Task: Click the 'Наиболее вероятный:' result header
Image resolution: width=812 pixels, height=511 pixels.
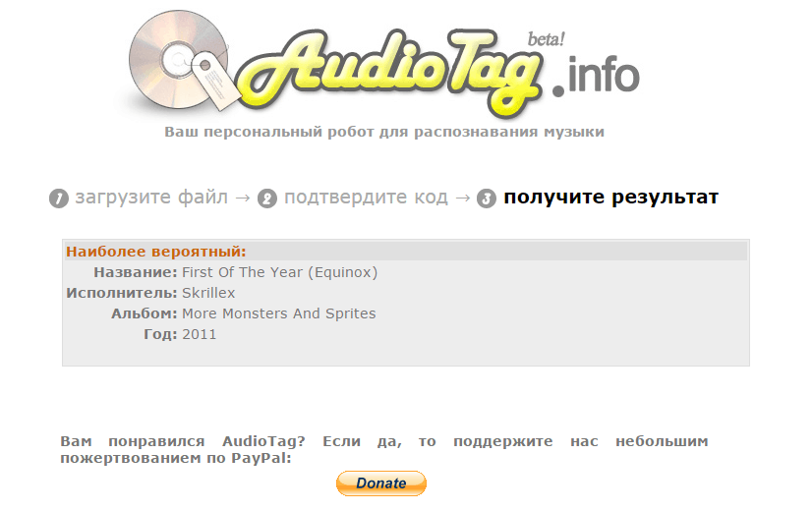Action: pos(156,252)
